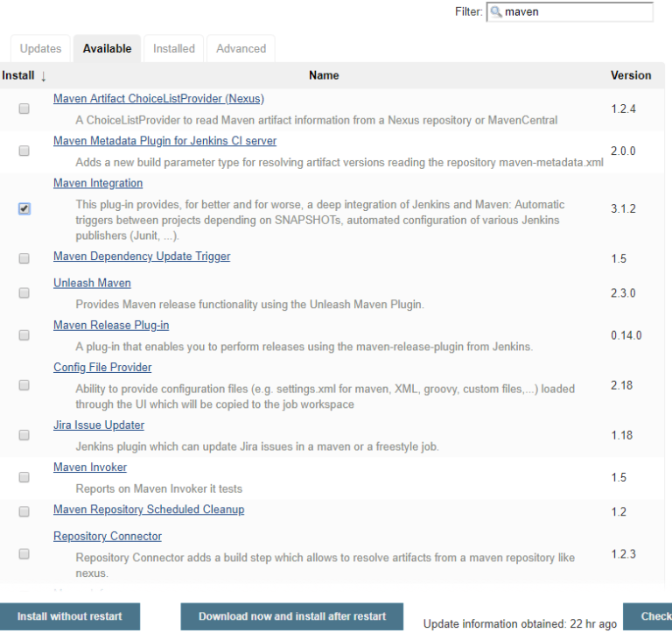672x633 pixels.
Task: Sort by the Name column header
Action: click(x=324, y=75)
